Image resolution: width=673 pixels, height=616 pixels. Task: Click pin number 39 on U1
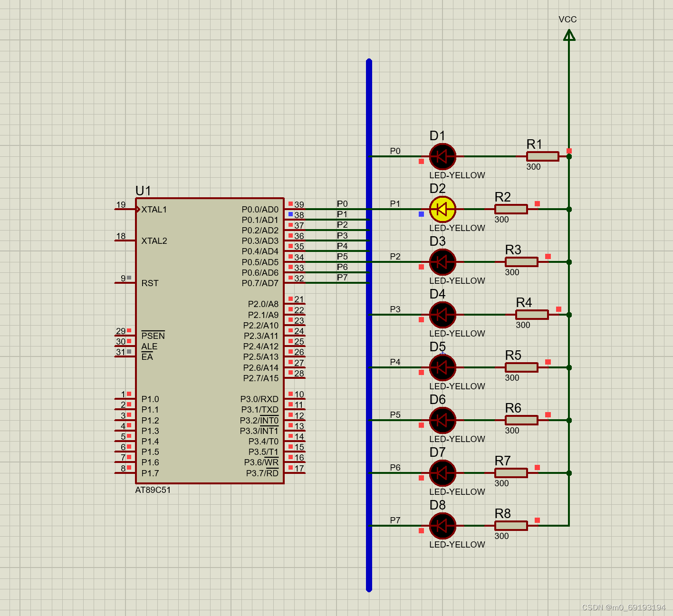point(299,204)
